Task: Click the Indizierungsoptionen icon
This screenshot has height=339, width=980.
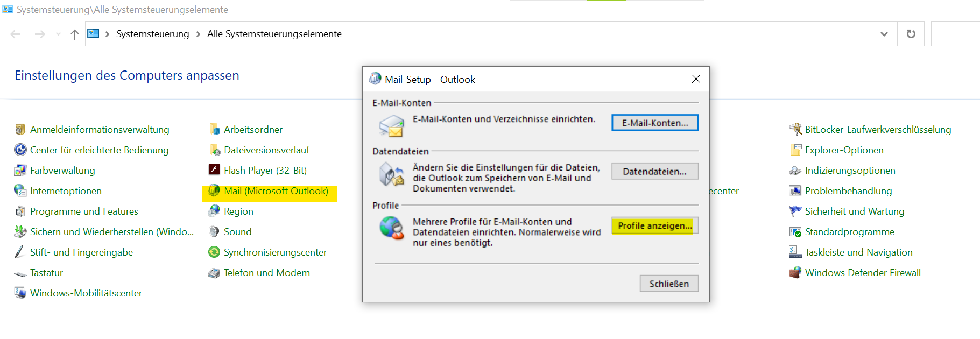Action: [x=795, y=171]
